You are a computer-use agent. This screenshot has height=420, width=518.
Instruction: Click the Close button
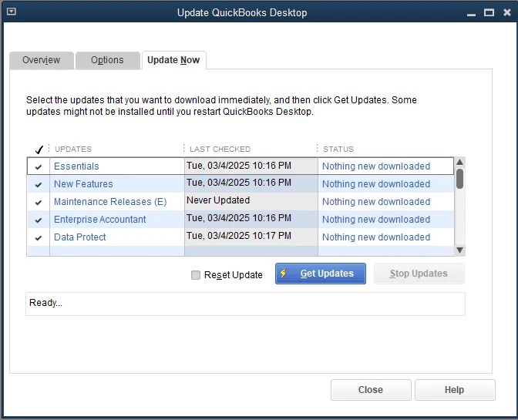pos(371,390)
